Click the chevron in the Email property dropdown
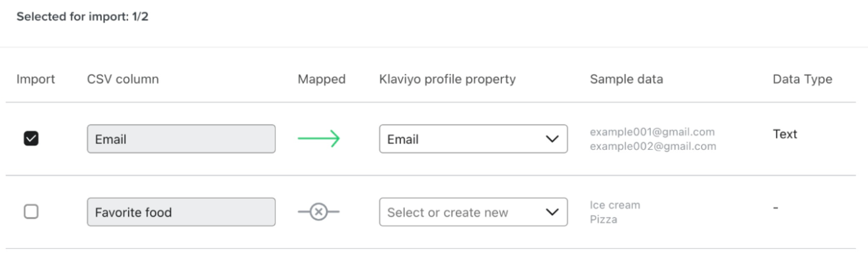Viewport: 868px width, 272px height. pyautogui.click(x=552, y=139)
